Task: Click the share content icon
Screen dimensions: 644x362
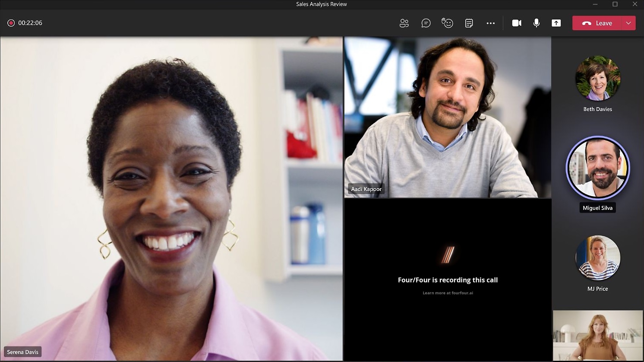Action: (x=556, y=23)
